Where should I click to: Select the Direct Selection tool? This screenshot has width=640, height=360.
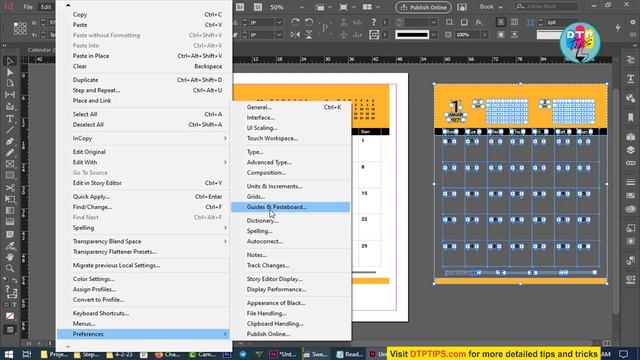click(x=10, y=72)
